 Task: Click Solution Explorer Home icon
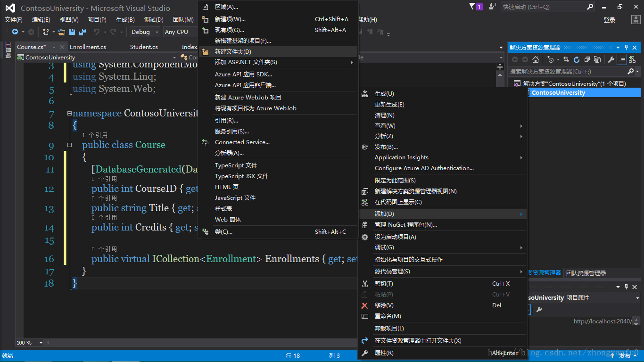536,59
